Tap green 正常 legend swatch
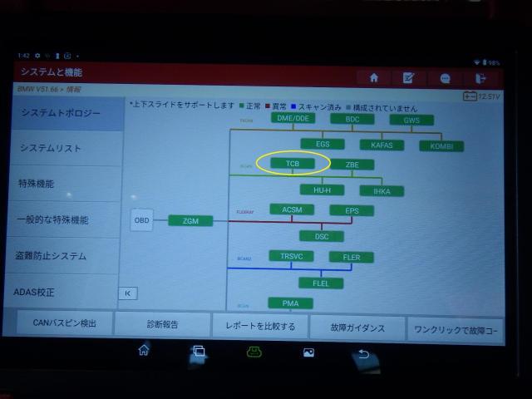The height and width of the screenshot is (399, 532). pyautogui.click(x=242, y=106)
